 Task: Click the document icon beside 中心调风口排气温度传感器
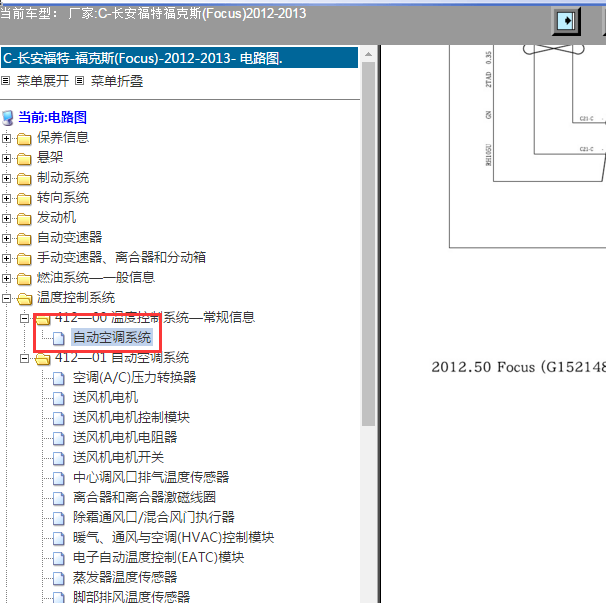59,478
